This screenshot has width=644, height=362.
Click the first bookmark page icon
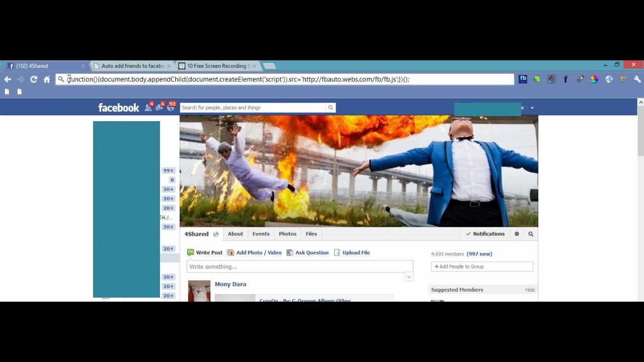pyautogui.click(x=7, y=92)
